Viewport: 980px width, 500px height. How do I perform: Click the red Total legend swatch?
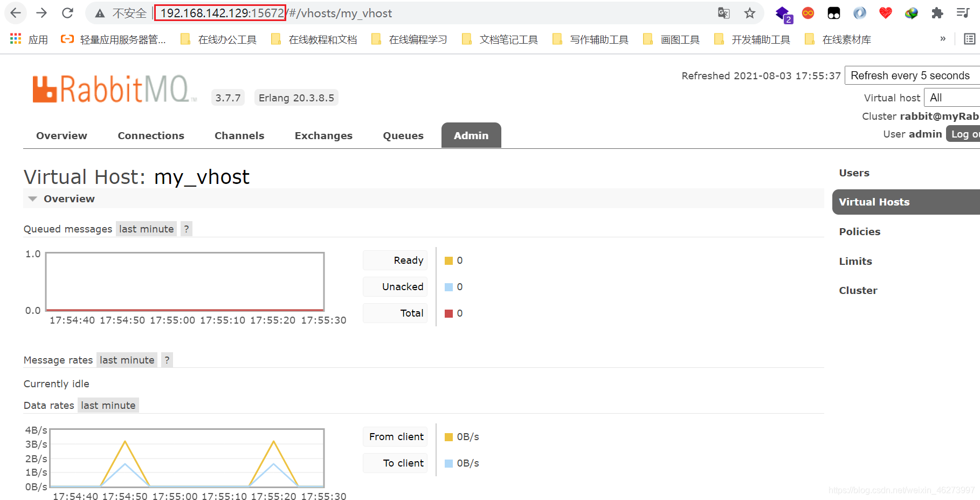tap(448, 313)
